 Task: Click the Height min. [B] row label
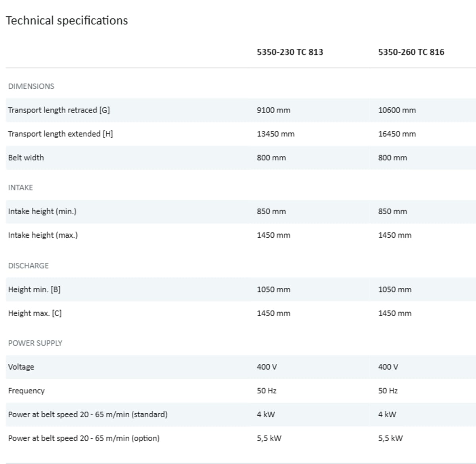[x=34, y=290]
